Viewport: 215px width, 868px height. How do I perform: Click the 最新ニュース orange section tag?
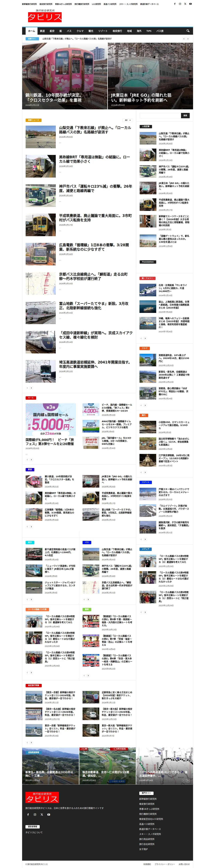click(x=33, y=120)
